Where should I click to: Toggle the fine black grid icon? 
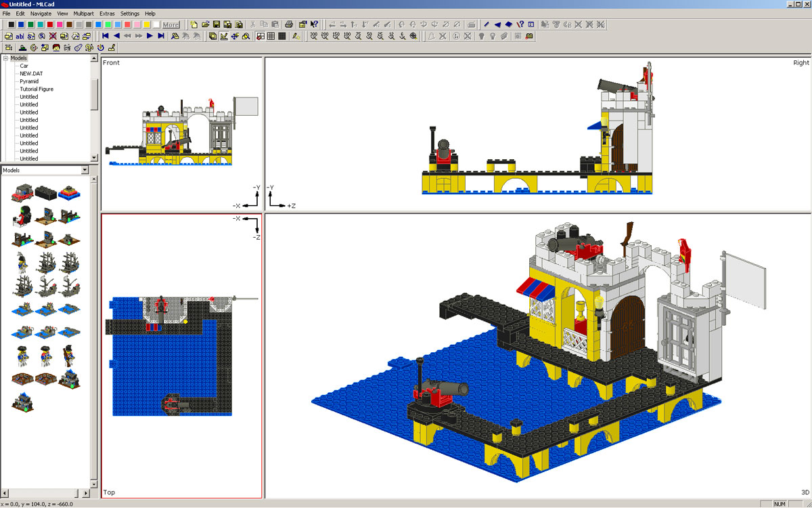click(282, 35)
